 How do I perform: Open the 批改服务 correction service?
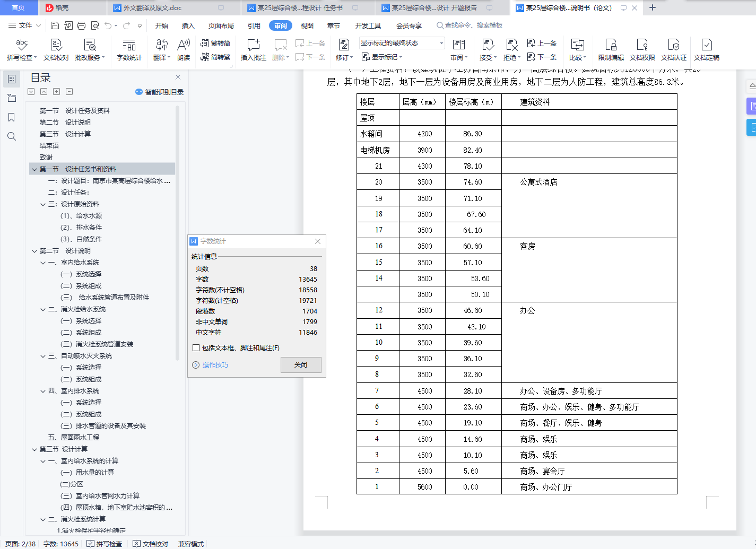[x=90, y=50]
